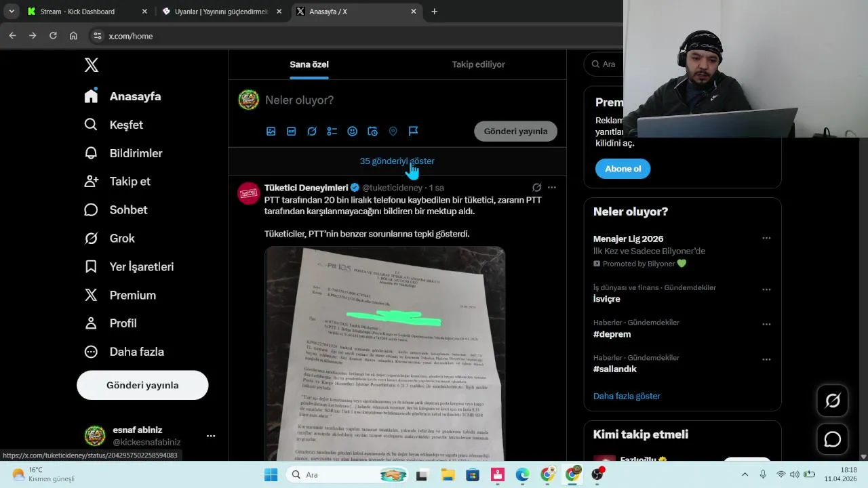Open Sohbet messages
868x488 pixels.
click(116, 210)
